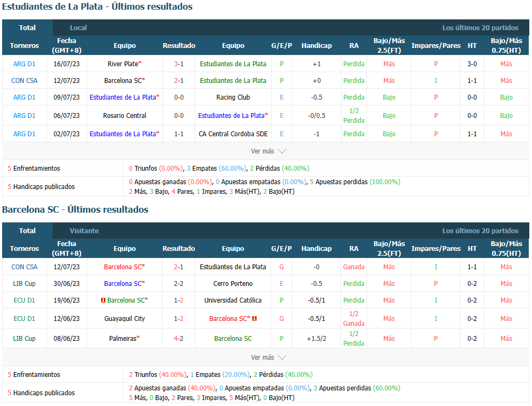532x406 pixels.
Task: Click green Estudiantes de La Plata in River Plate row
Action: tap(233, 64)
